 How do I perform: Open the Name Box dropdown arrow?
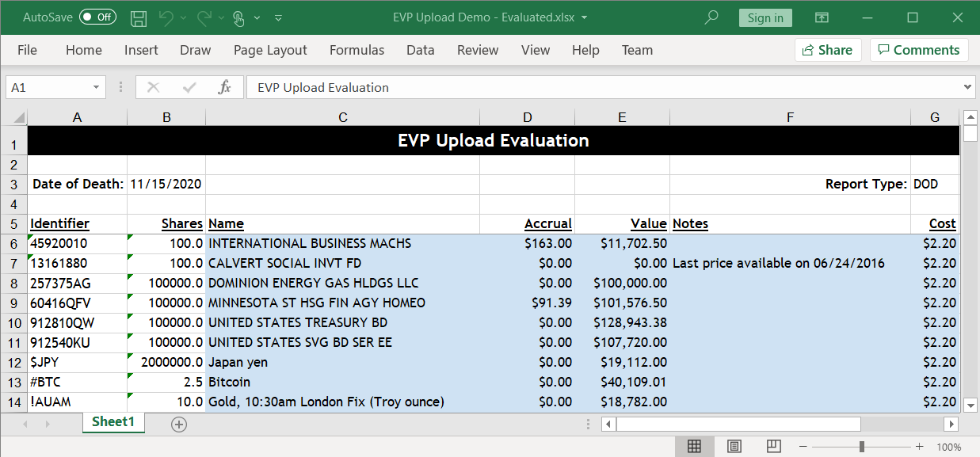click(97, 87)
